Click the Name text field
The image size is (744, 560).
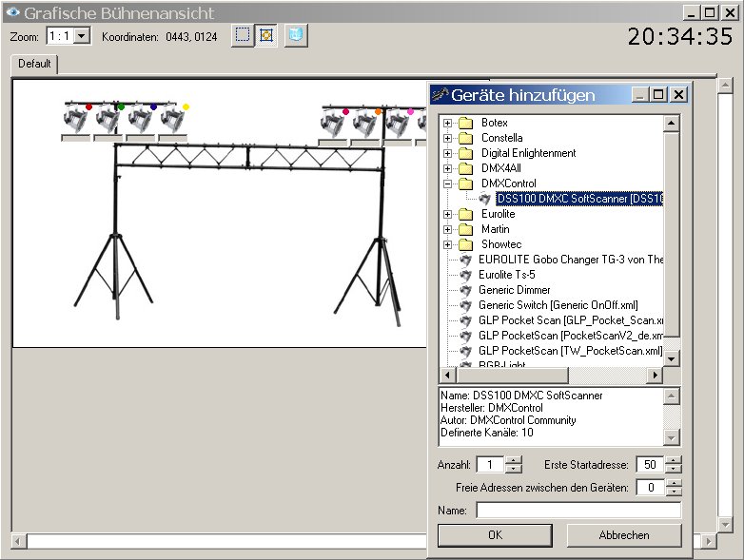click(578, 511)
